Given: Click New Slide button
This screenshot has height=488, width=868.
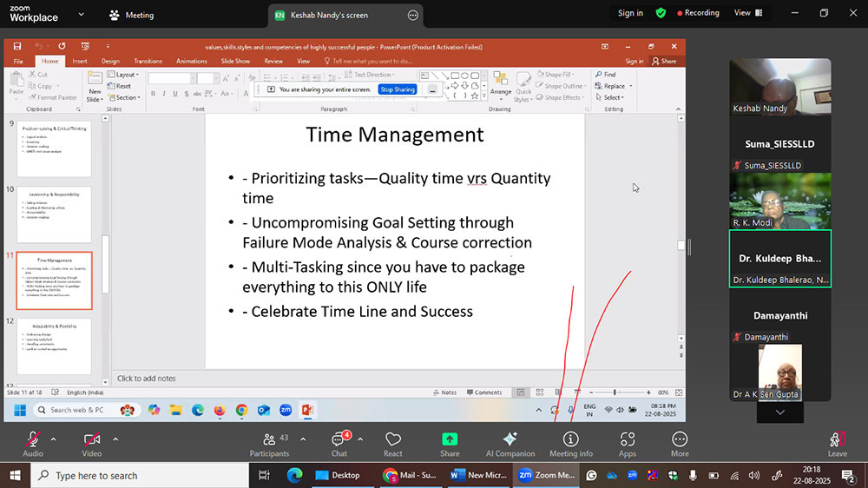Looking at the screenshot, I should [x=95, y=87].
